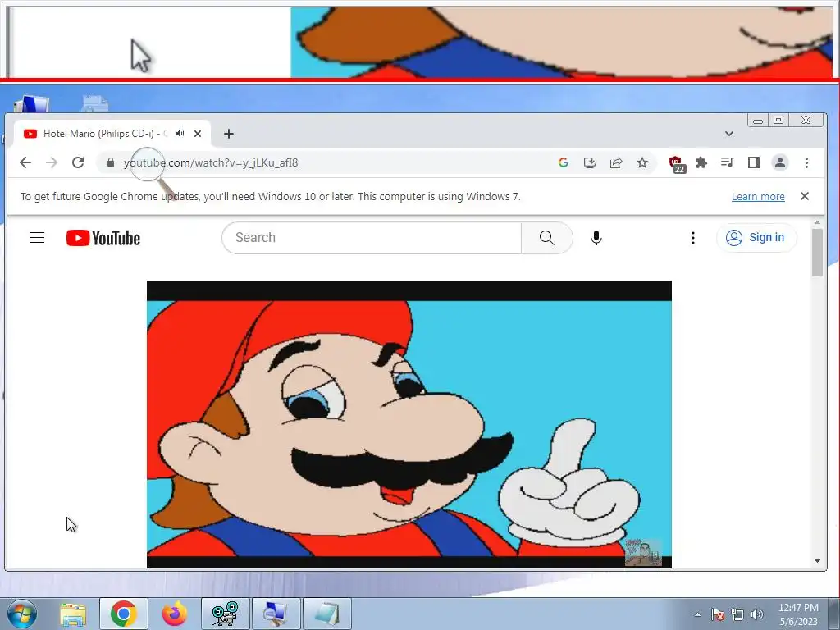Click the taskbar clock 12:47 PM
Screen dimensions: 840x630
(798, 614)
